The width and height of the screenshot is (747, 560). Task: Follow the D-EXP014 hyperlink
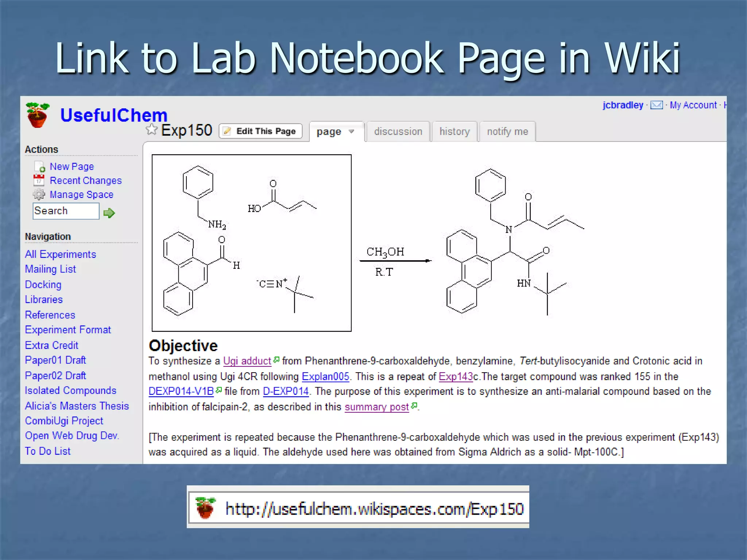286,391
